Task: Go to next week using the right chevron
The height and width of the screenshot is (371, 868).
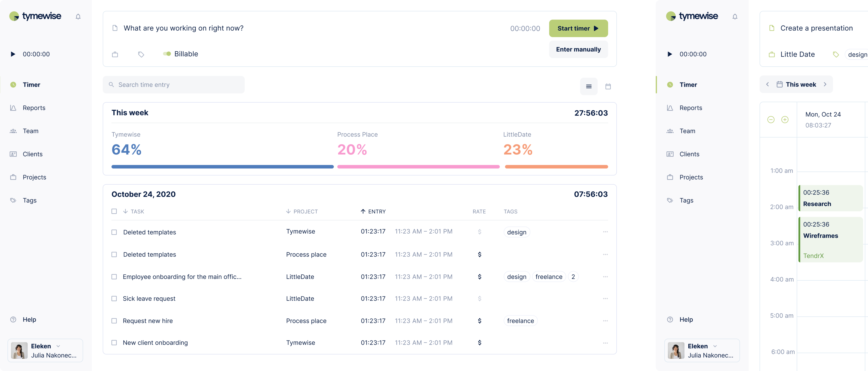Action: (825, 85)
